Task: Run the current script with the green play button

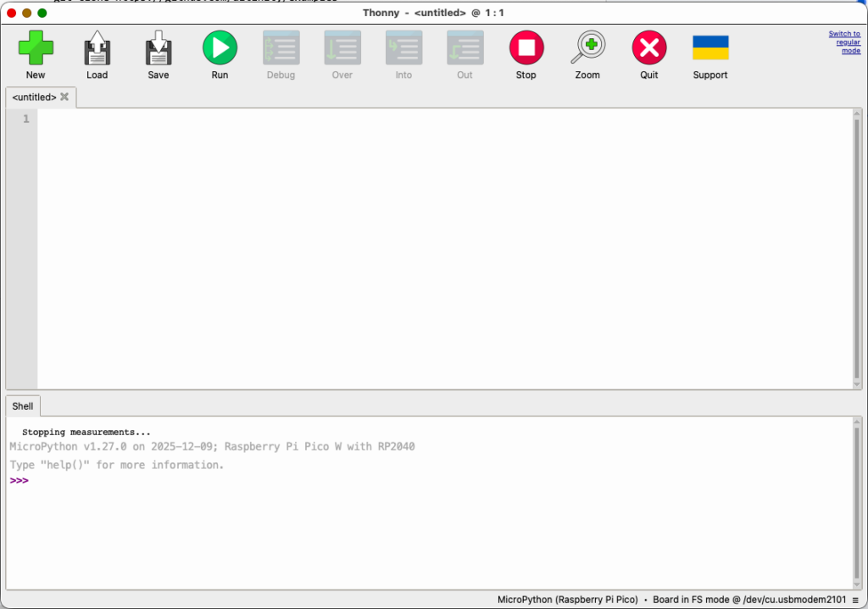Action: (x=220, y=48)
